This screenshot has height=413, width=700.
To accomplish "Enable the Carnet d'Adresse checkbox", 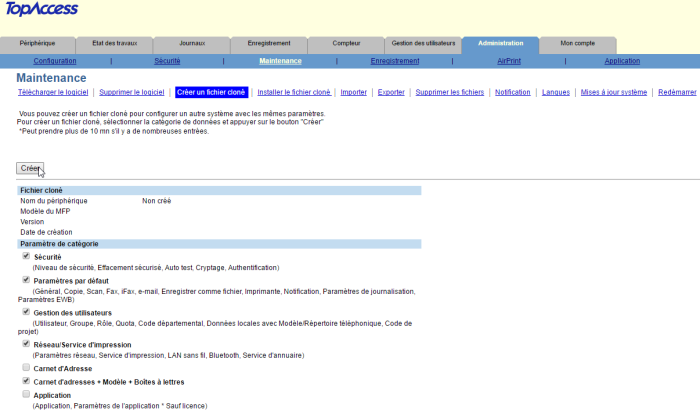I will (26, 368).
